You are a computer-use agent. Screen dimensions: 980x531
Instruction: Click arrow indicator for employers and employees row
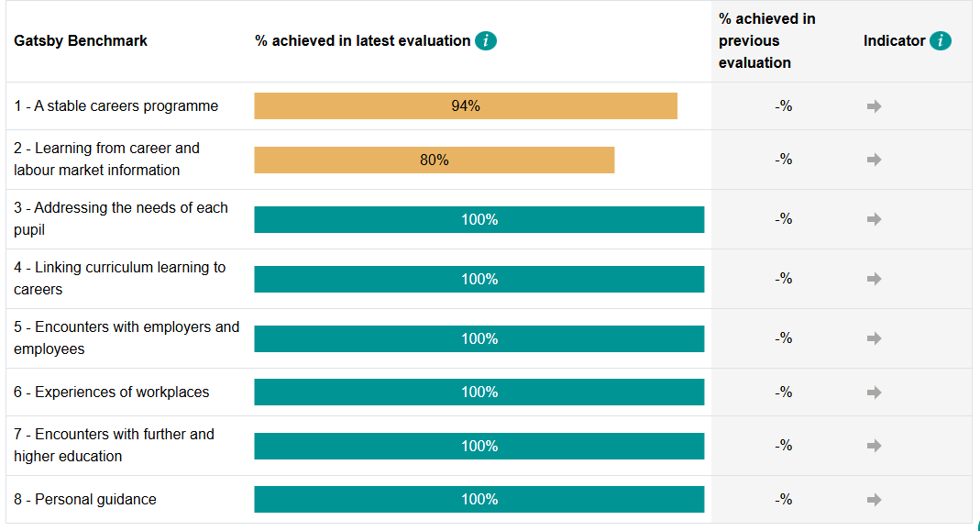coord(874,338)
